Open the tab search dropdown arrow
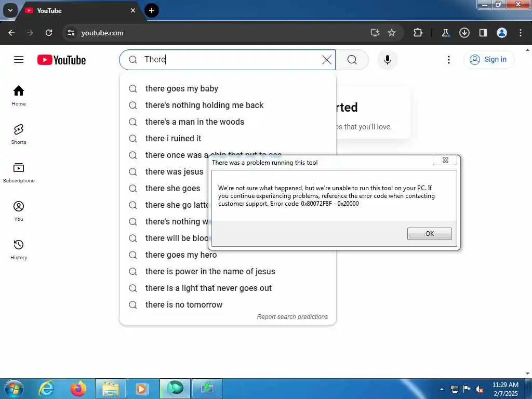This screenshot has height=399, width=532. coord(10,10)
